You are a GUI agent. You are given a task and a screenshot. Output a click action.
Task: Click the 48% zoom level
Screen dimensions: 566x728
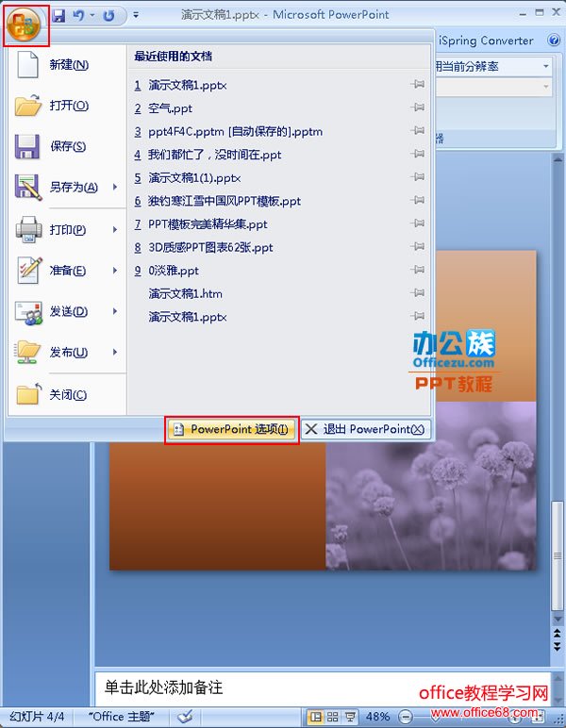click(377, 717)
